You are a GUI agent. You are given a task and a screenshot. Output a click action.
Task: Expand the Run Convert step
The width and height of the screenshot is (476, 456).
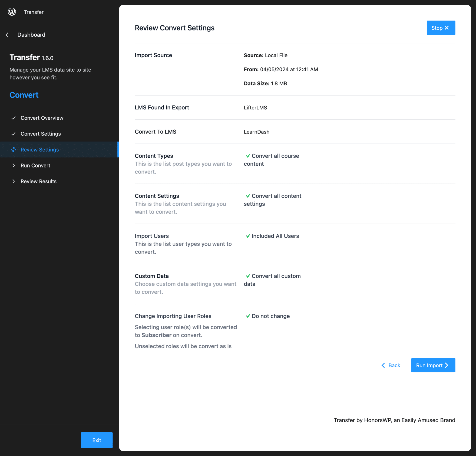coord(36,165)
